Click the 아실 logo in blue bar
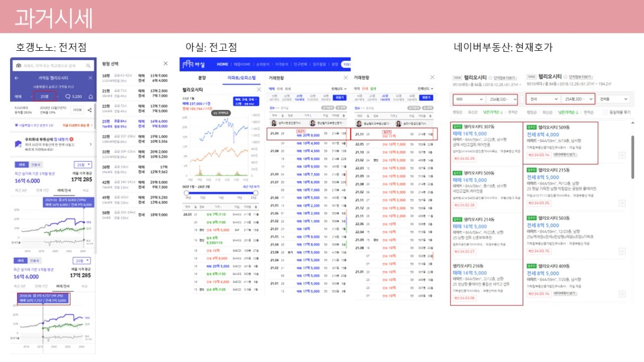The image size is (644, 362). (195, 64)
